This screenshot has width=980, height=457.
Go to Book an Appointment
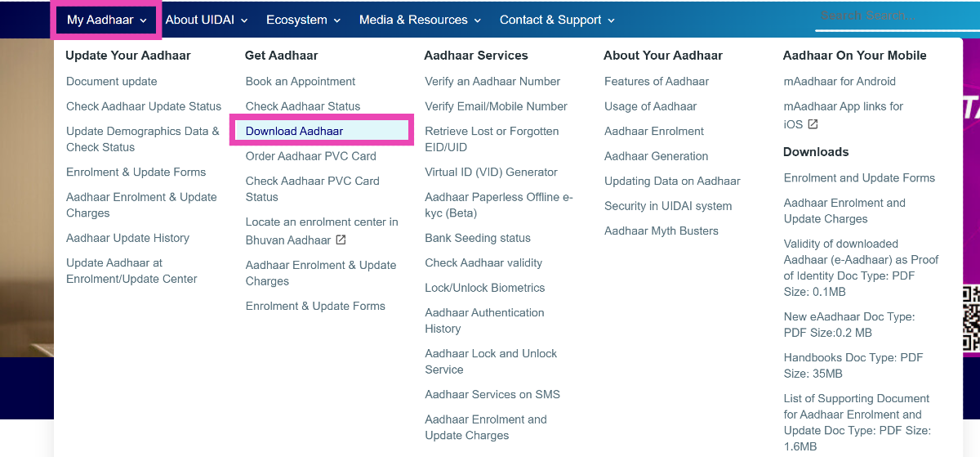pyautogui.click(x=301, y=82)
